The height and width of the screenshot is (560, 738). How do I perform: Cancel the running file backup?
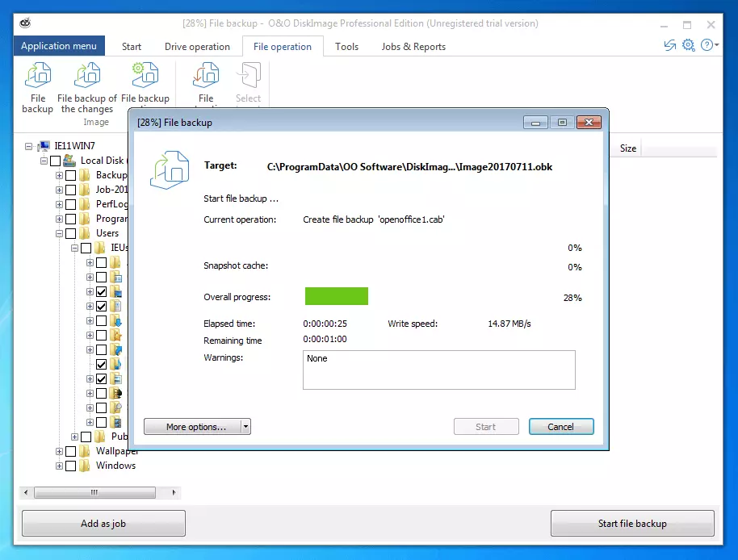(x=560, y=427)
